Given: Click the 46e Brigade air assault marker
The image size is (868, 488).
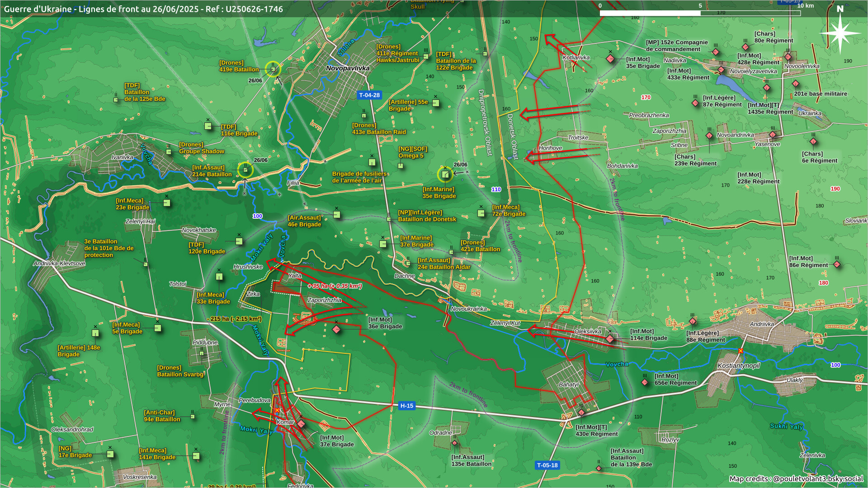Looking at the screenshot, I should pos(336,215).
